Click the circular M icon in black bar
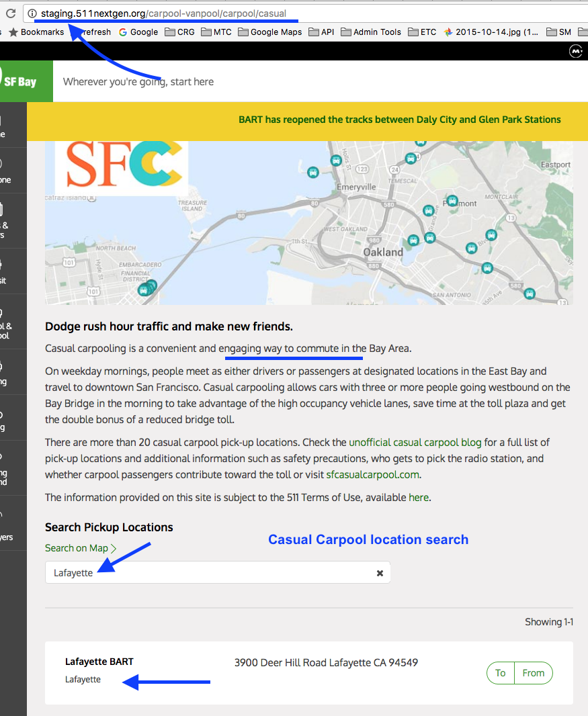588x716 pixels. pyautogui.click(x=576, y=51)
